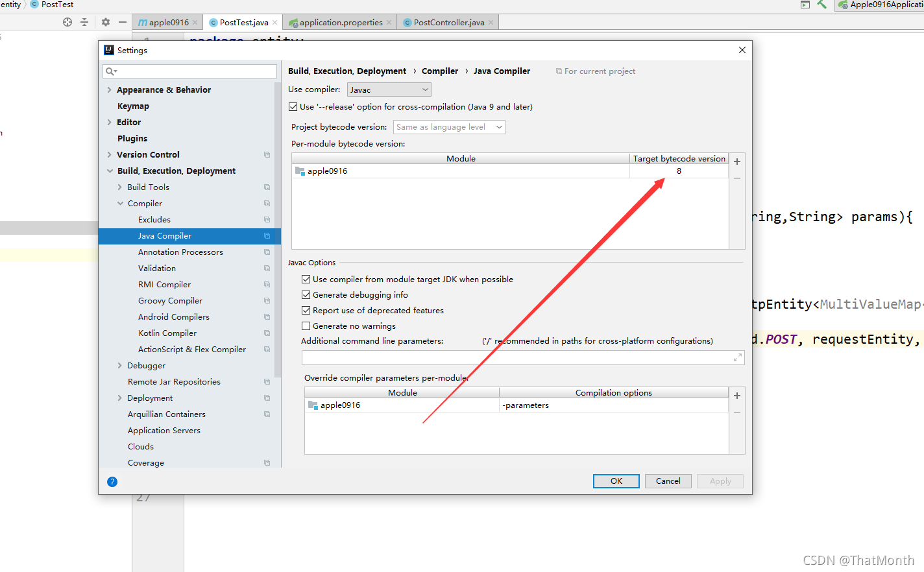Click expand icon in additional command line parameters field
924x572 pixels.
point(737,357)
